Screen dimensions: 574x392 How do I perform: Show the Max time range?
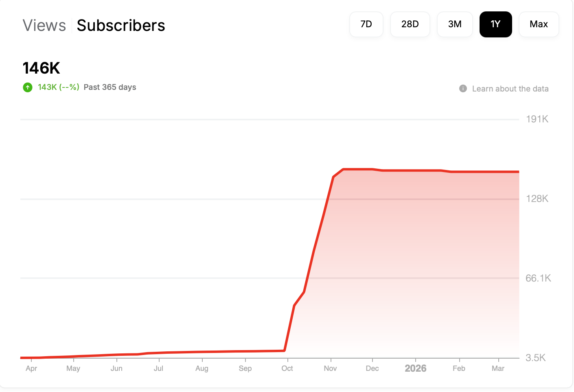pyautogui.click(x=539, y=24)
